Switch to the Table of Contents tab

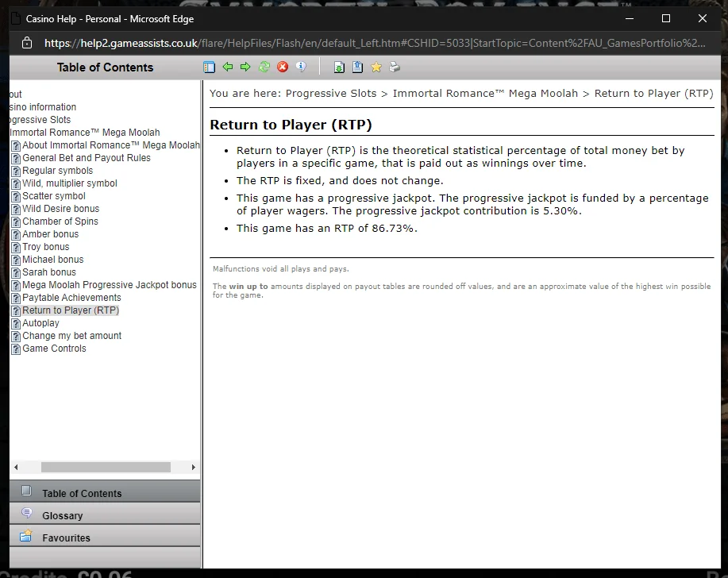tap(105, 491)
